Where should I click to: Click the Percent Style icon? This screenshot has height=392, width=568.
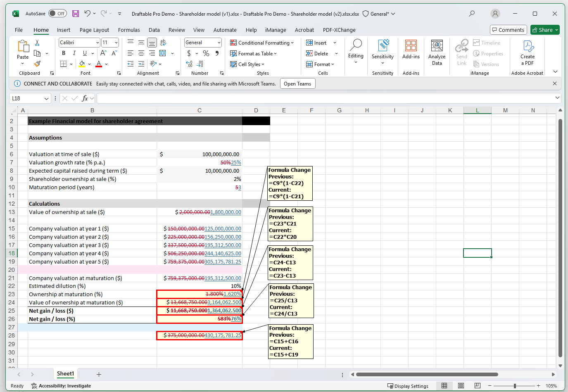tap(206, 53)
